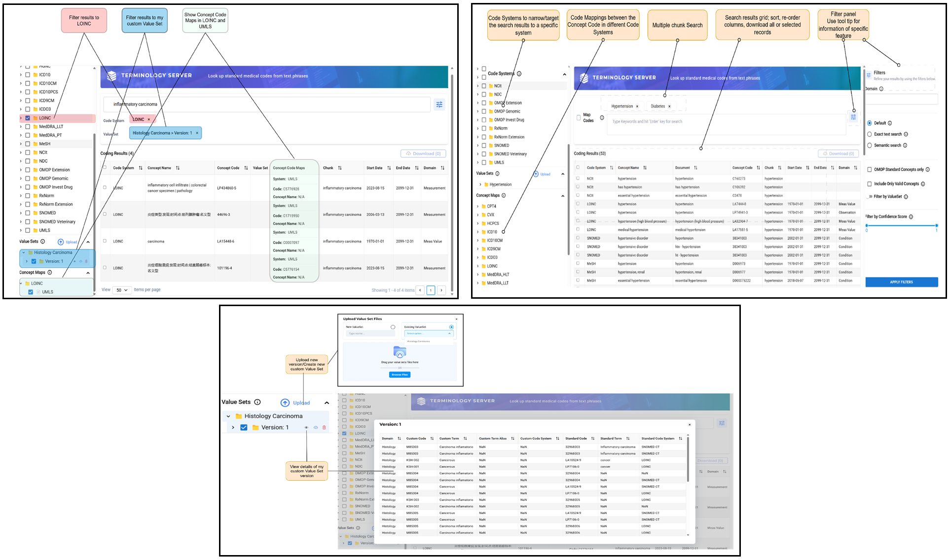
Task: Sort by Document column in Coding Results (53) table
Action: pos(695,168)
